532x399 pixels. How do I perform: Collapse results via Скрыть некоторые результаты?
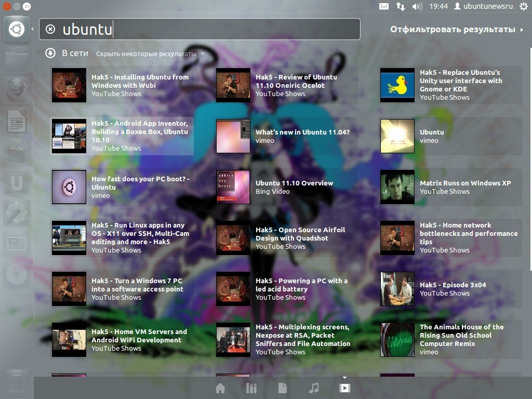pos(150,54)
